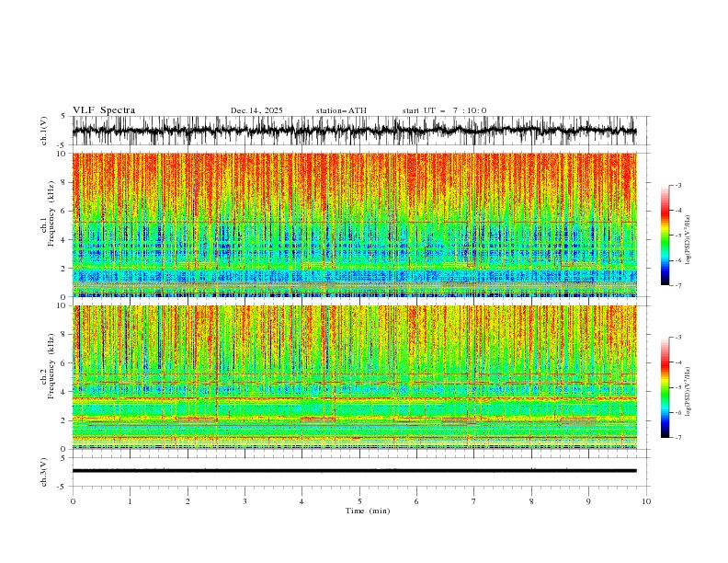This screenshot has width=728, height=563.
Task: Click the log(PSD) label beside ch.1 colorbar
Action: [688, 240]
